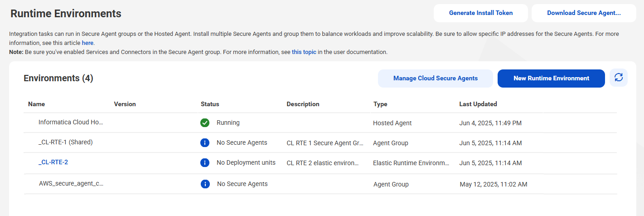
Task: Sort by the Version column header
Action: pos(125,104)
